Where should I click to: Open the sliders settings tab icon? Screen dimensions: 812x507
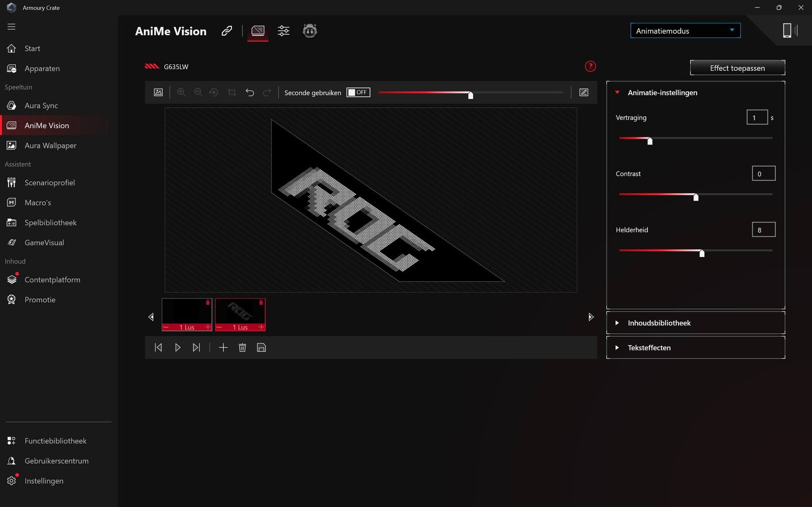tap(283, 31)
